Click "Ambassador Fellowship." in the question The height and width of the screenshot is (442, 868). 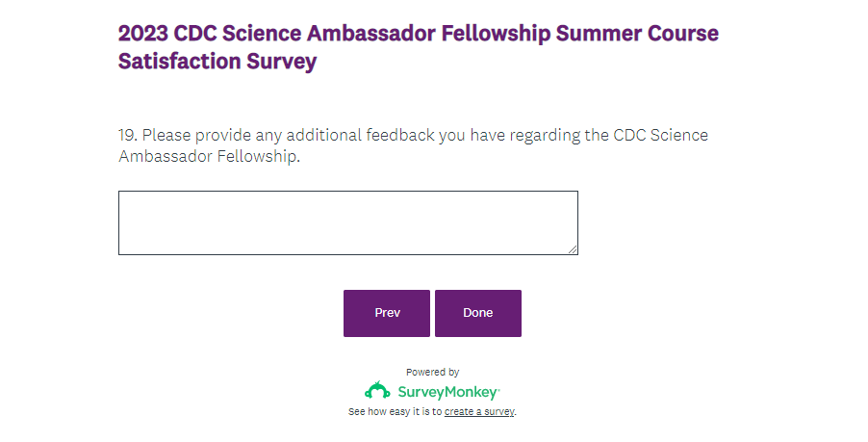point(209,156)
